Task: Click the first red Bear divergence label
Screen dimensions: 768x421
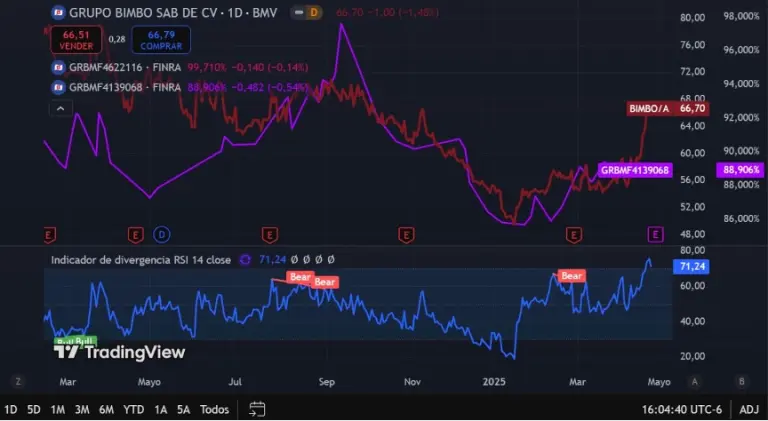Action: [x=300, y=276]
